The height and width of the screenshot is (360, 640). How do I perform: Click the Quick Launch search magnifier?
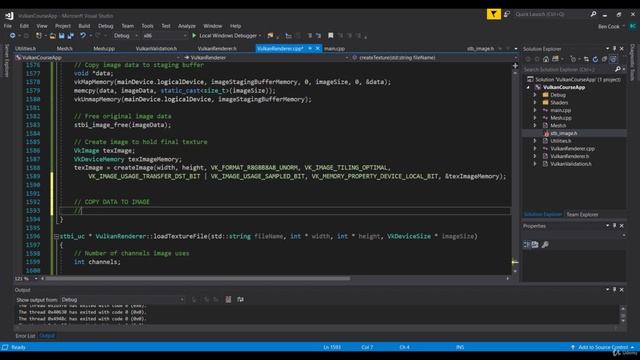tap(593, 14)
